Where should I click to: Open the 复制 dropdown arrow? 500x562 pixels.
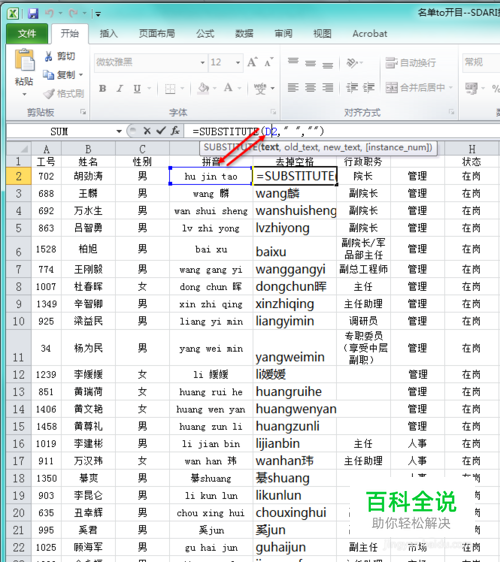coord(81,75)
